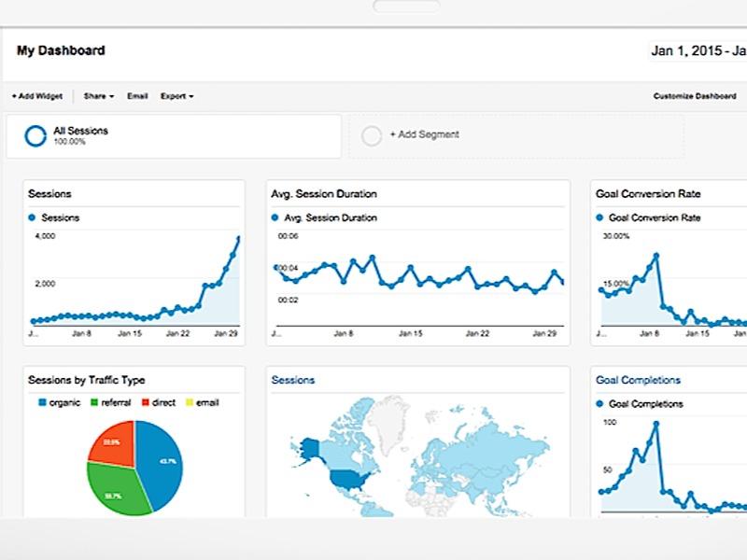Open the date range selector
The height and width of the screenshot is (560, 747).
coord(698,50)
